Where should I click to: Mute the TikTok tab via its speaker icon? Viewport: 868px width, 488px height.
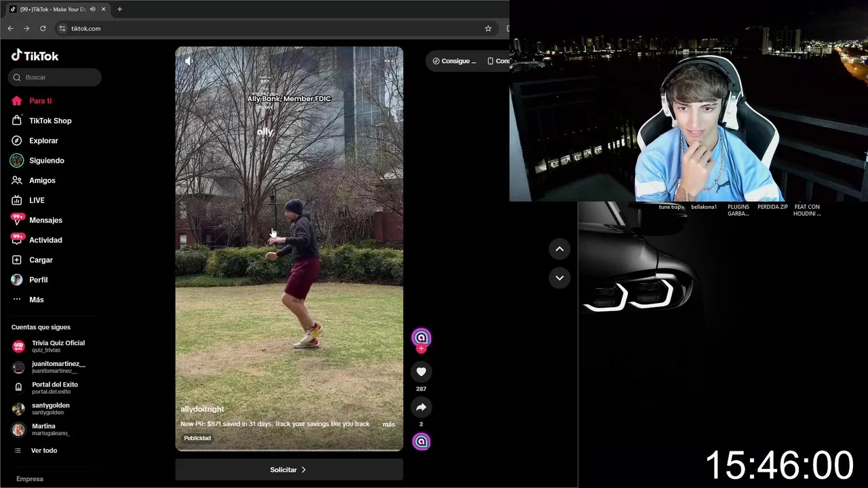(92, 9)
